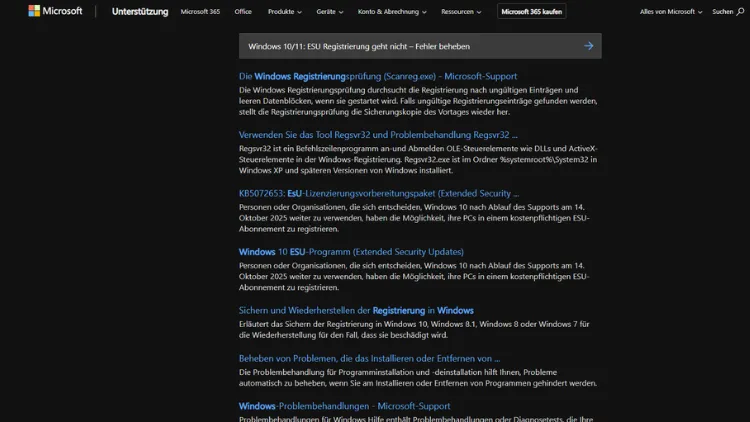
Task: Click the description starting "Die Problembehandlung für Programminstallation"
Action: click(418, 378)
